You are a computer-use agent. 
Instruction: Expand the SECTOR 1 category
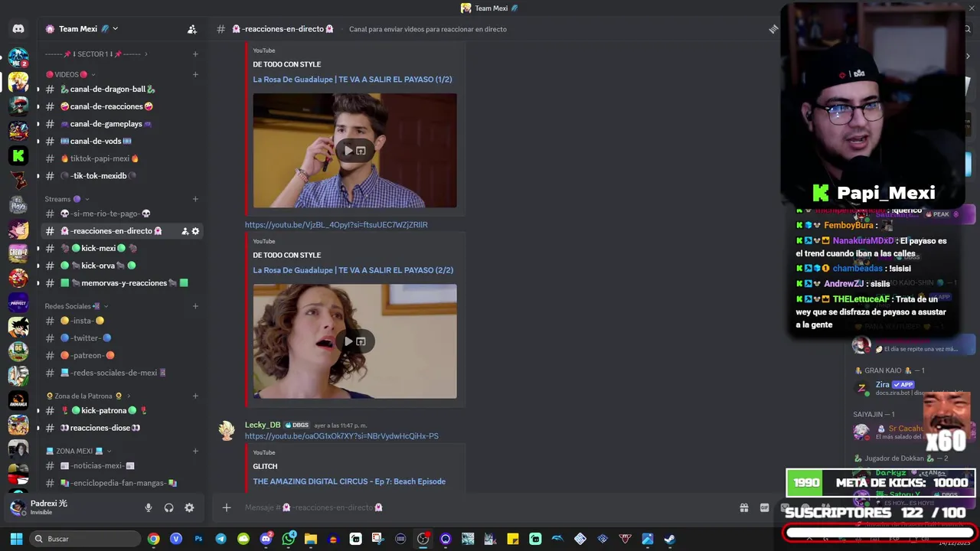[96, 54]
